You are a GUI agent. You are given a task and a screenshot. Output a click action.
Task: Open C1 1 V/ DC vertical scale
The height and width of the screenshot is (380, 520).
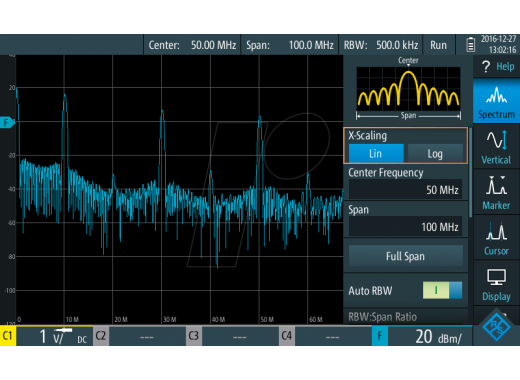click(x=54, y=336)
